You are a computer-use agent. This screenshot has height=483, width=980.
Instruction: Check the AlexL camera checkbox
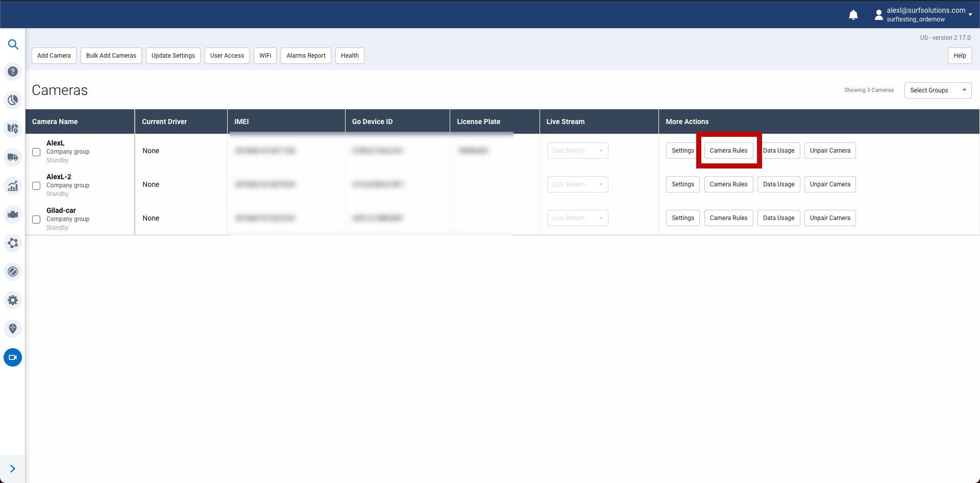tap(36, 152)
